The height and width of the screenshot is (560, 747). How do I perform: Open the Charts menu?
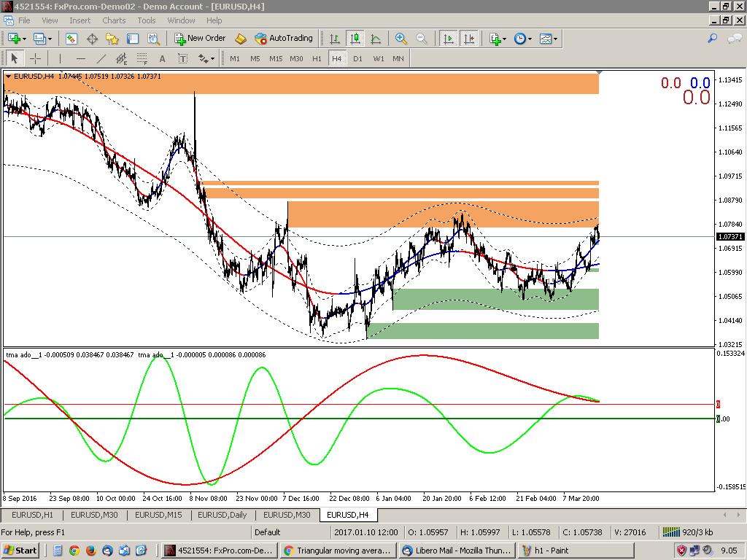point(114,20)
